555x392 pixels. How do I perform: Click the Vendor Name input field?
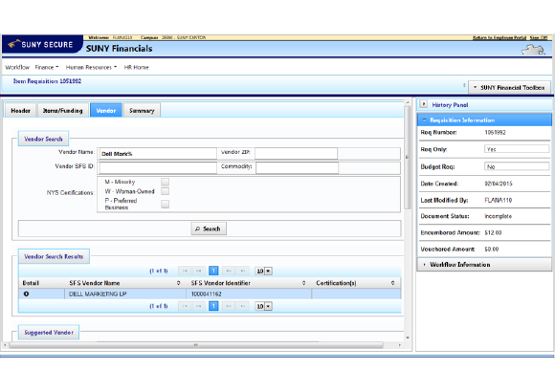(x=158, y=154)
